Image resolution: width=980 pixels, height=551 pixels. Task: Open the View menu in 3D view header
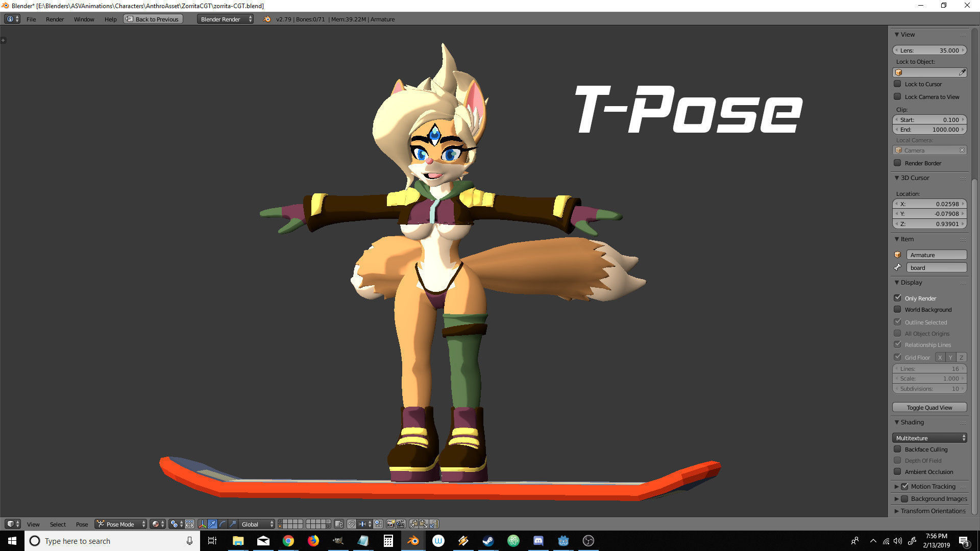tap(33, 524)
